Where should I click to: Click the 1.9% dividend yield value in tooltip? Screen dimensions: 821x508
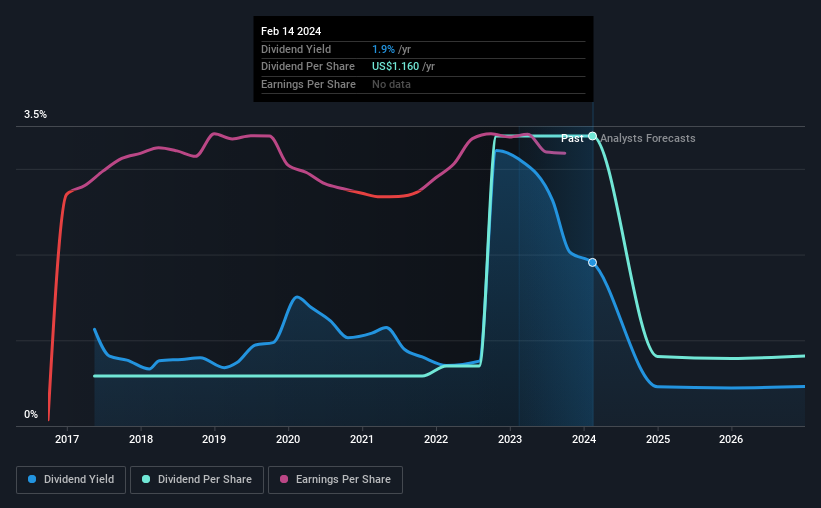(383, 49)
